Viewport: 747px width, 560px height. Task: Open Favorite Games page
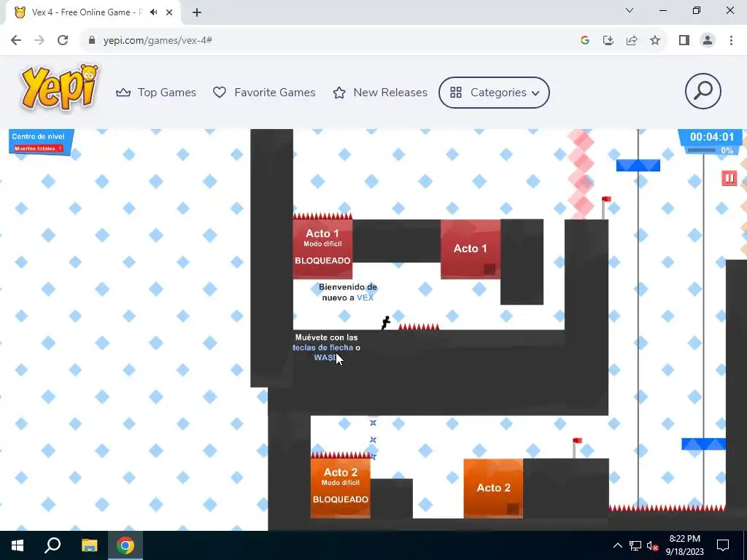click(264, 93)
